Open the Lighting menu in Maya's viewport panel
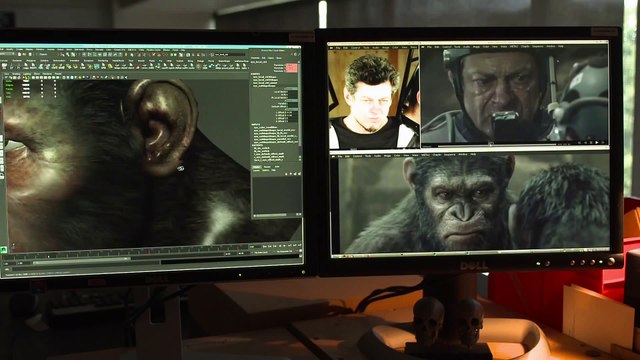Viewport: 640px width, 360px height. [27, 74]
